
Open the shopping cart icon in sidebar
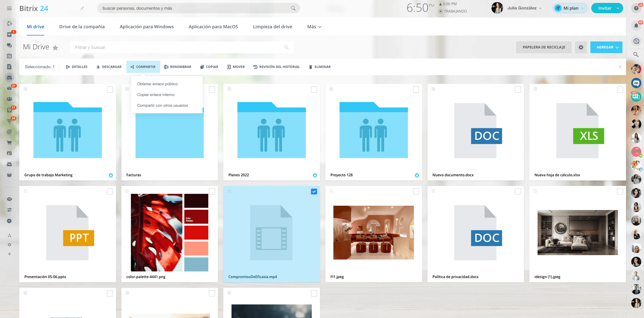point(9,142)
